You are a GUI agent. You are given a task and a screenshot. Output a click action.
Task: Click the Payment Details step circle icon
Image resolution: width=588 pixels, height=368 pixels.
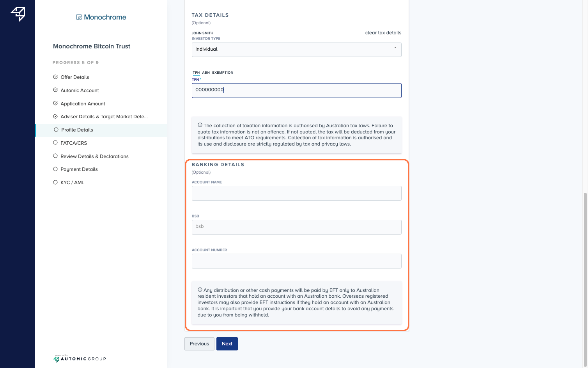[x=55, y=169]
